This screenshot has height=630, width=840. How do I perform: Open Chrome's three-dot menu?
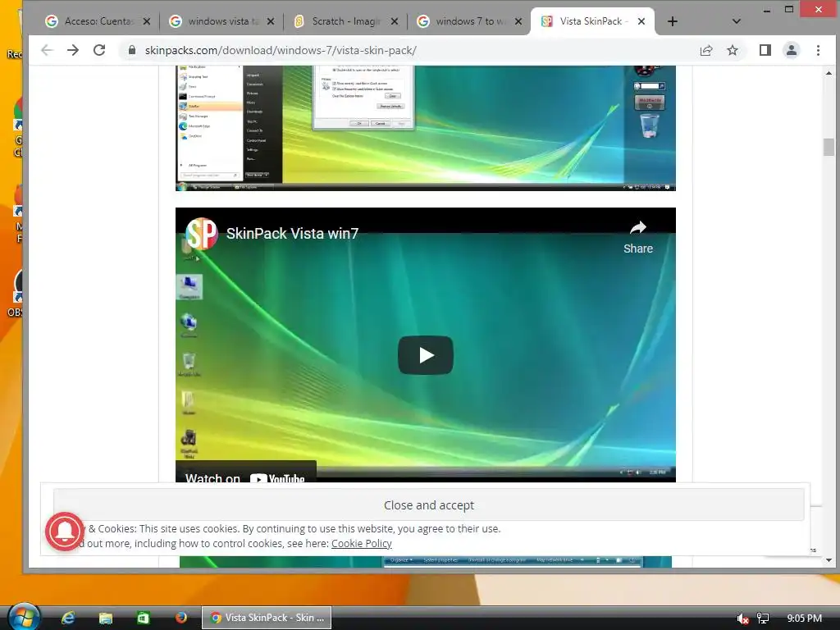point(818,50)
